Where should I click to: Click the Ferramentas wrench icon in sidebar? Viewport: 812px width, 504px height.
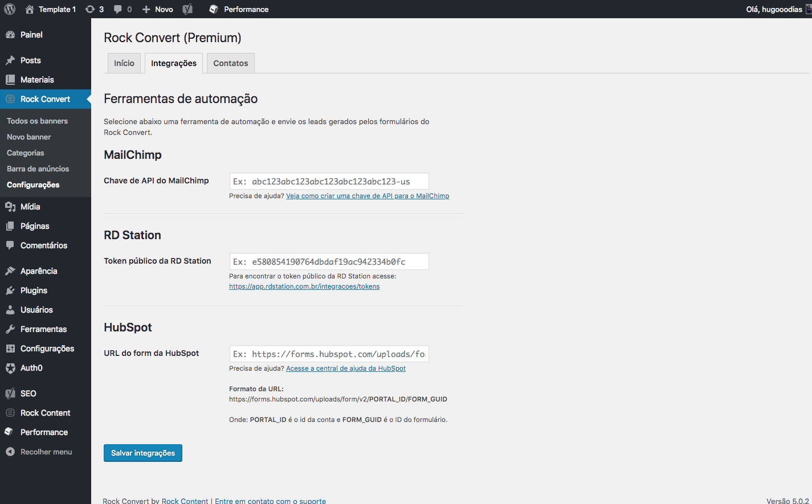[x=10, y=329]
